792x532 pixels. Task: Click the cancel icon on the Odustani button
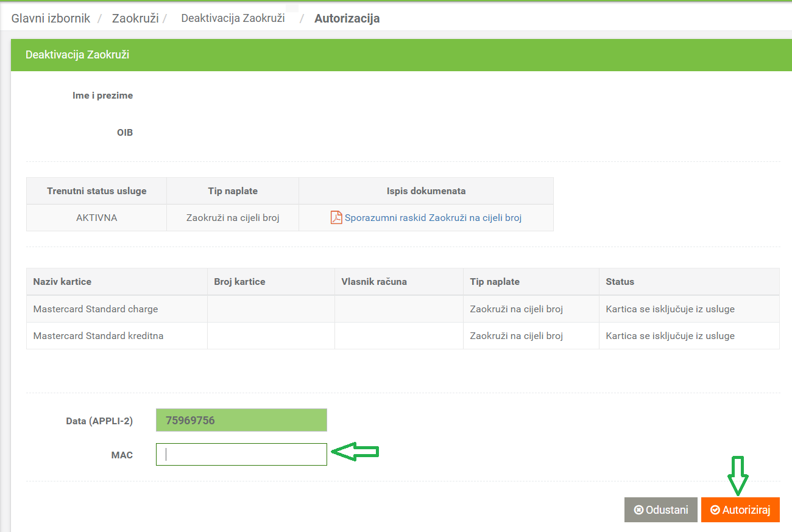638,510
